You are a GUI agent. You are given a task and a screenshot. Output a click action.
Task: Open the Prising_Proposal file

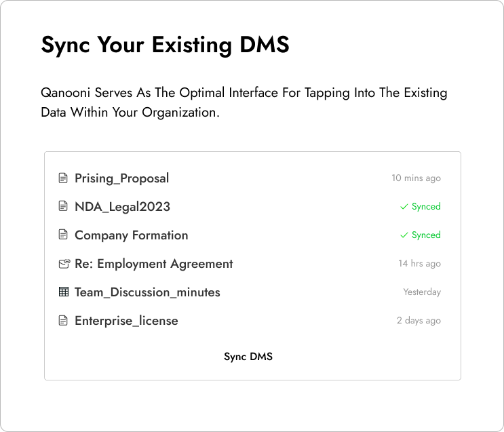pyautogui.click(x=121, y=178)
